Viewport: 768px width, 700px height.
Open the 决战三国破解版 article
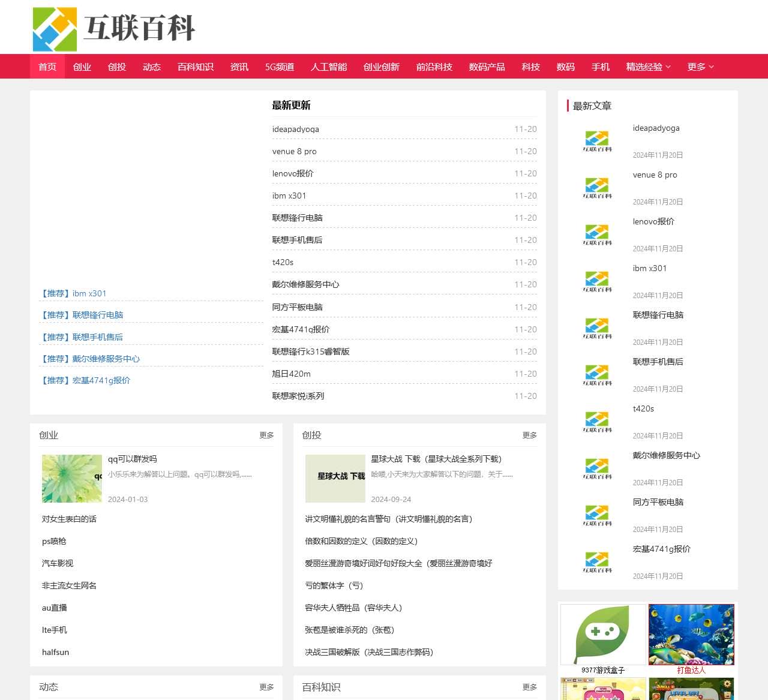[x=369, y=652]
